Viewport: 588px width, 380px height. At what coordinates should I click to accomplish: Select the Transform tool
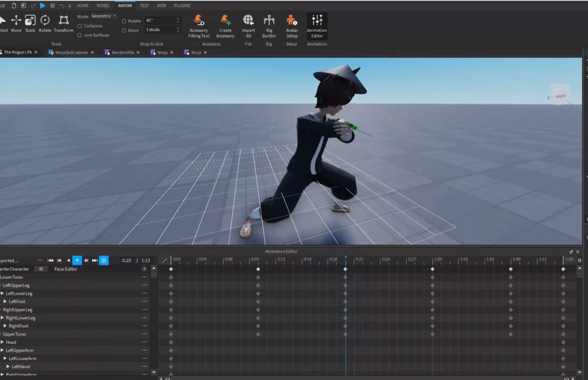[x=64, y=24]
